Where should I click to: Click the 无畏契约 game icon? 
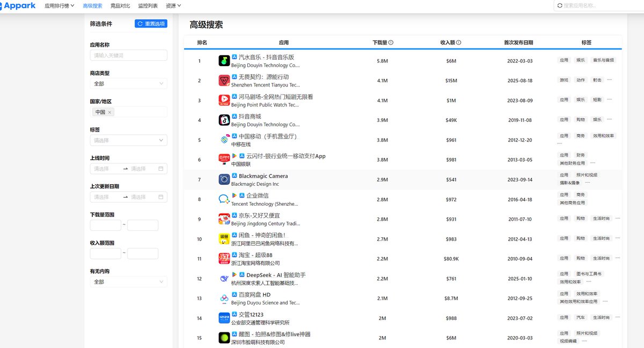pos(224,80)
